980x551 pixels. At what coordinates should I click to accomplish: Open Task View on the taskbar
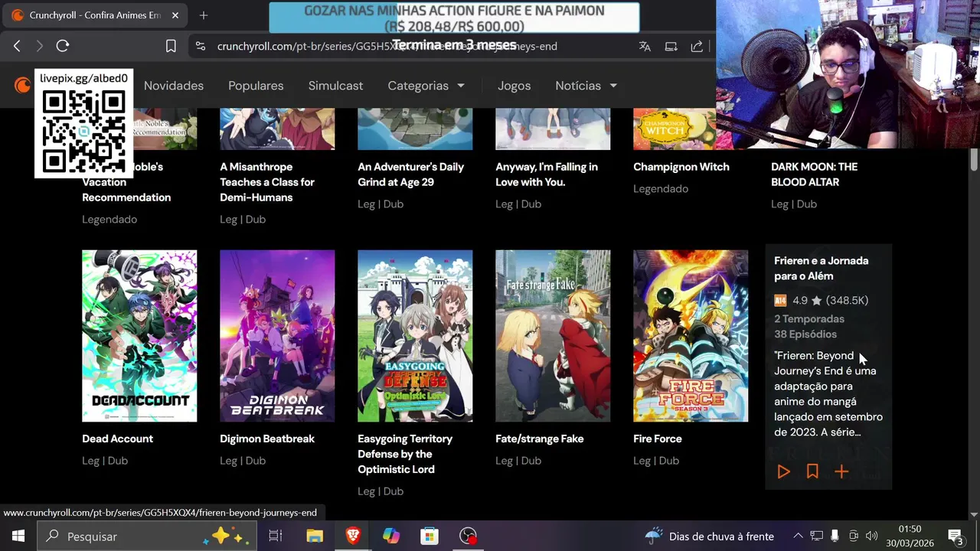pyautogui.click(x=276, y=536)
